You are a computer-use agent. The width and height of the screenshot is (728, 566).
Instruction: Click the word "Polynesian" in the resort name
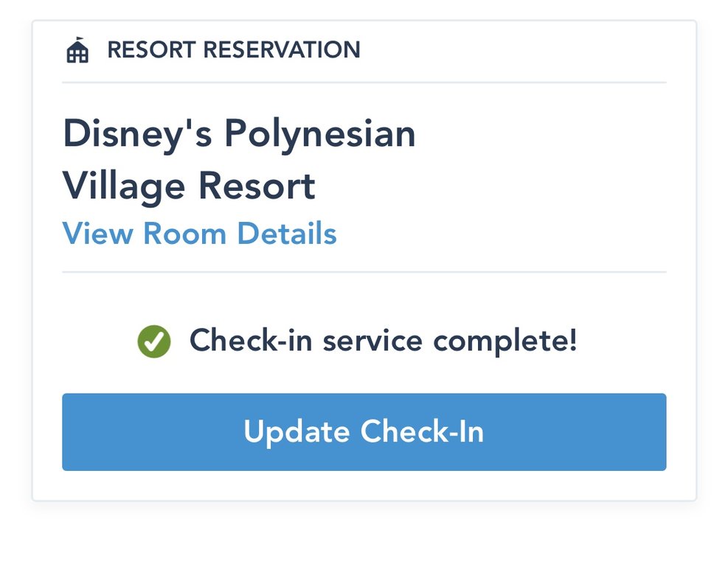coord(320,135)
